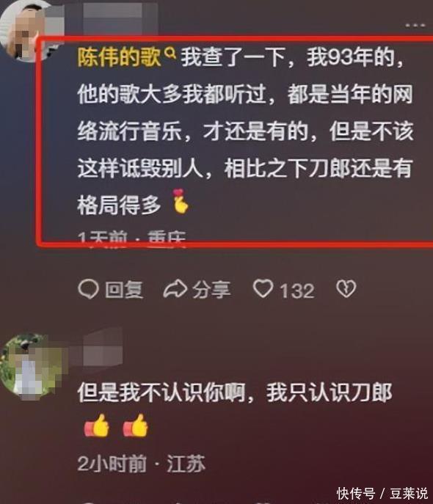Screen dimensions: 433x504
Task: Tap the second thumbs-up emoji
Action: point(135,426)
